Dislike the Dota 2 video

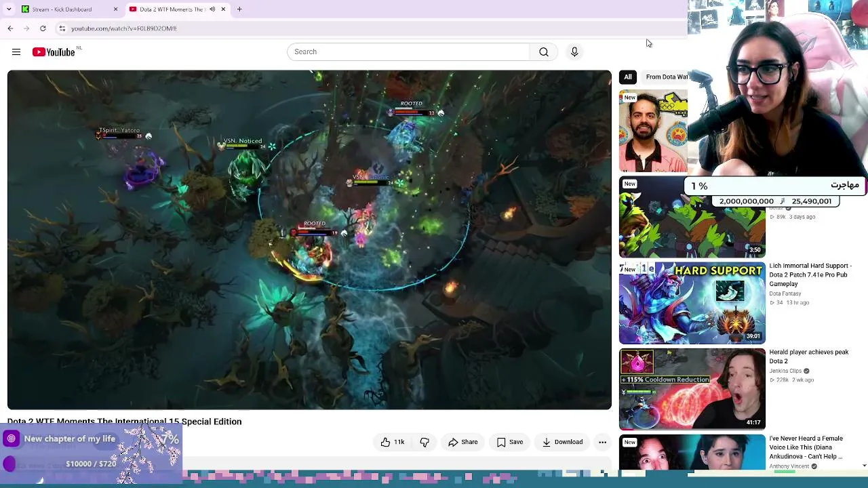pos(425,443)
